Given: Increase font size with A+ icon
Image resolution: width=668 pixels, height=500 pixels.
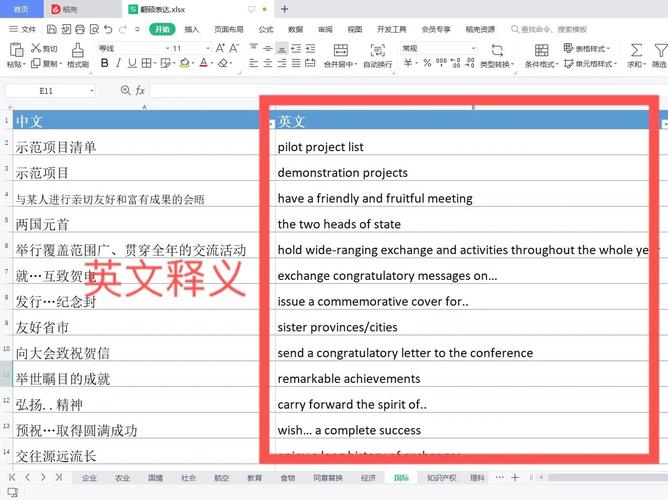Looking at the screenshot, I should (x=220, y=48).
